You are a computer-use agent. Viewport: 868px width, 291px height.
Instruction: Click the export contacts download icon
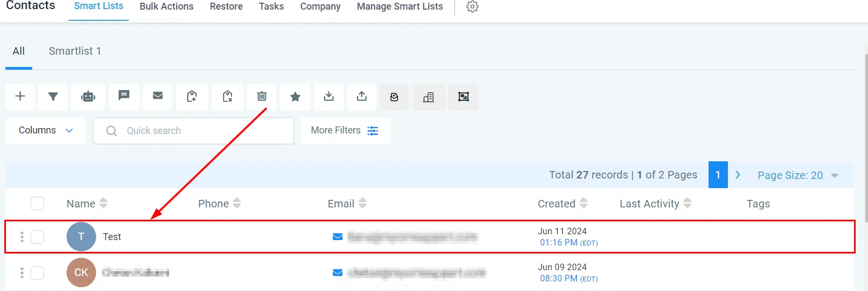329,96
